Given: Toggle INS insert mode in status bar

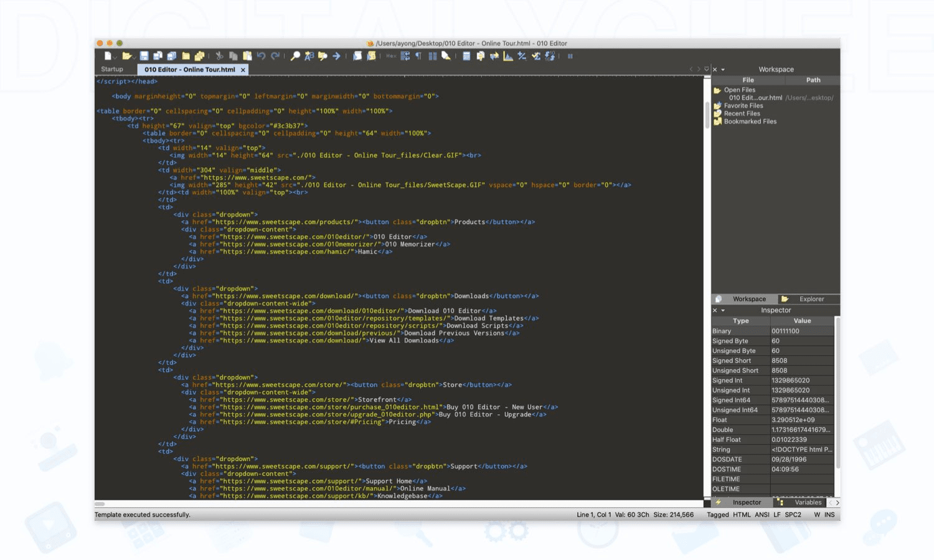Looking at the screenshot, I should click(x=829, y=515).
